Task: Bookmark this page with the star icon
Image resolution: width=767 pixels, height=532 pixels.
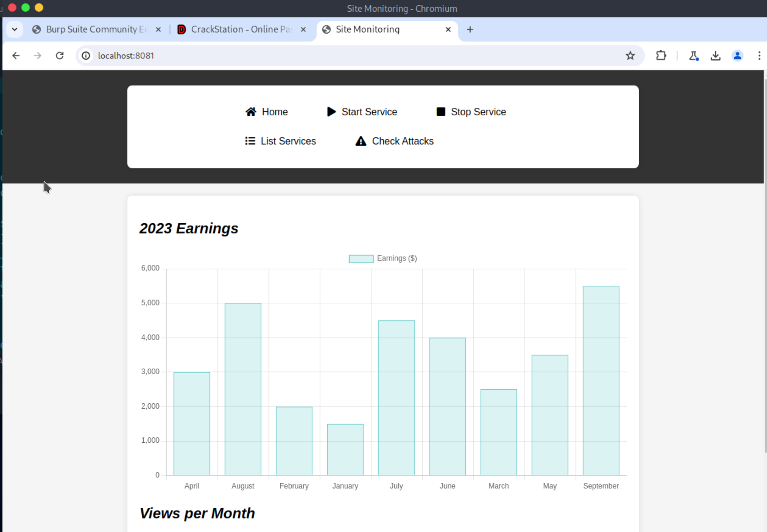Action: click(x=630, y=56)
